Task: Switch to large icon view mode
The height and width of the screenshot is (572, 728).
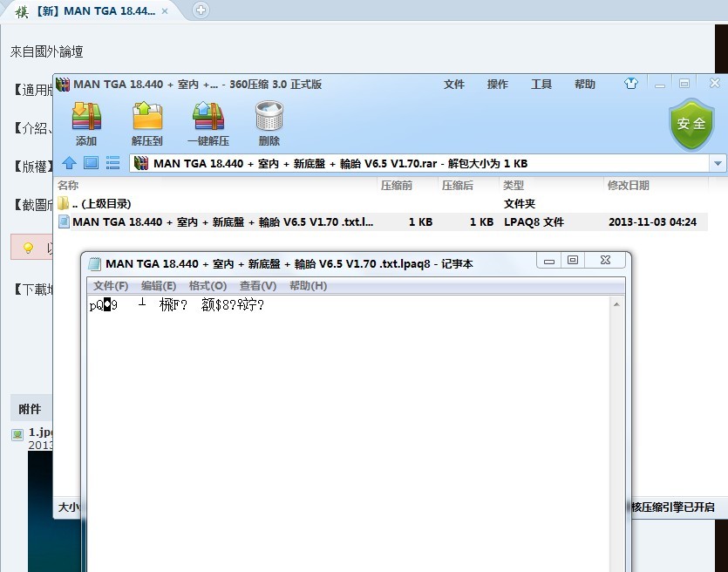Action: point(91,163)
